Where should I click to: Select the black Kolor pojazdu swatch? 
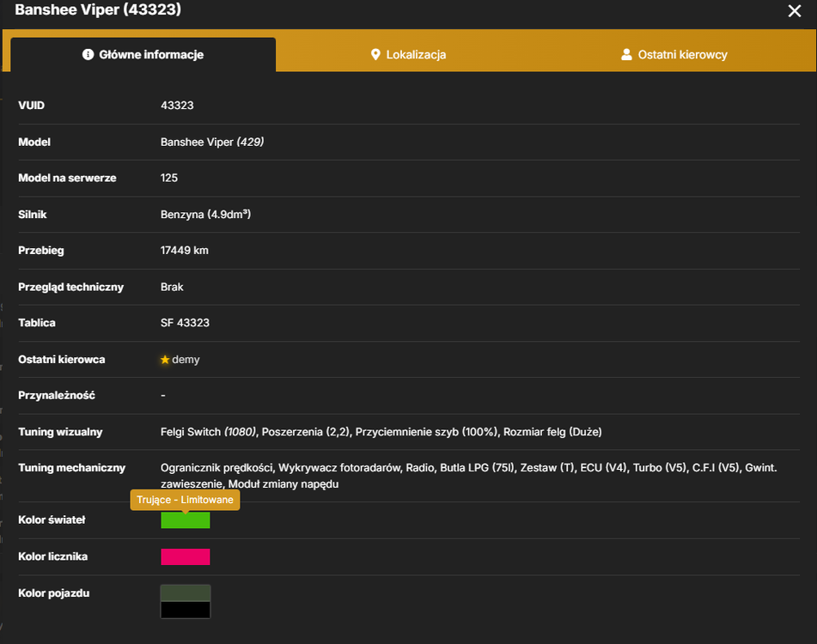point(186,610)
